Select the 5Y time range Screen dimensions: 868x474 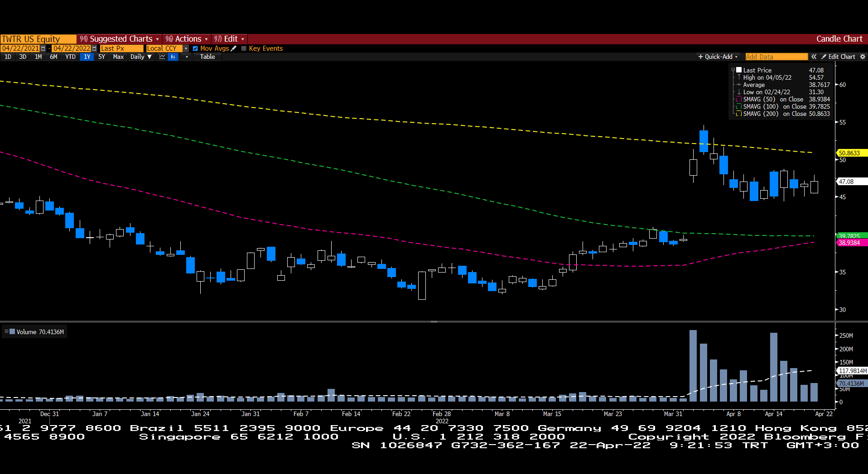101,57
